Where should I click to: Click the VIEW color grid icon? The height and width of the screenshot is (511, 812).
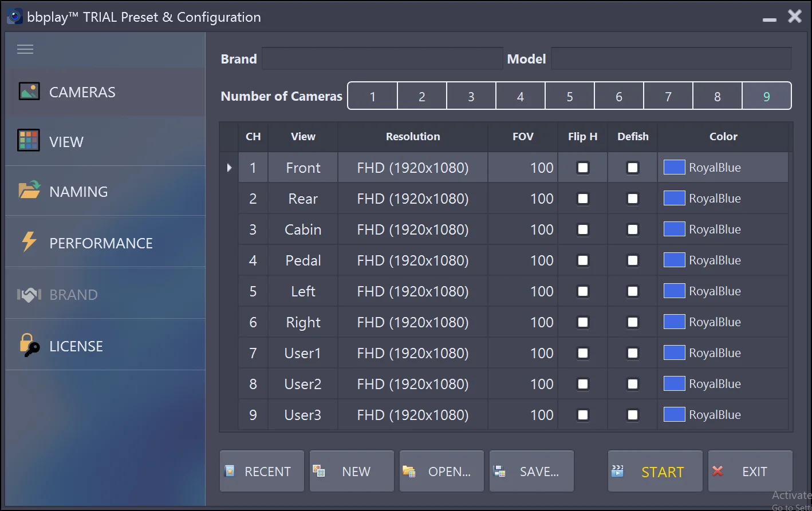29,141
